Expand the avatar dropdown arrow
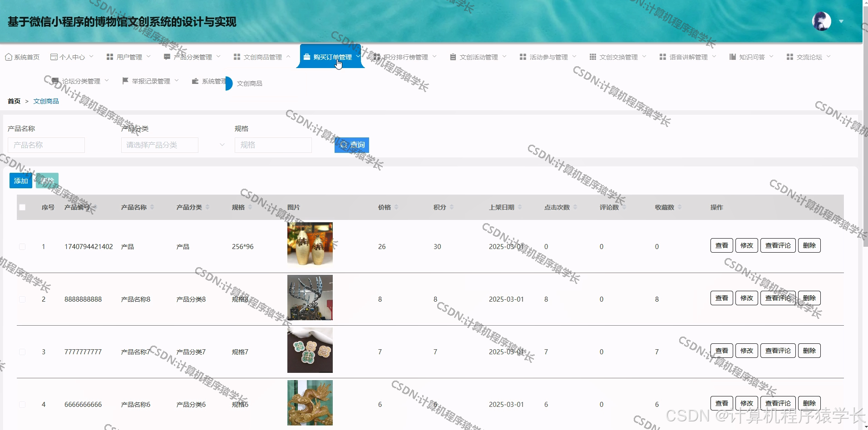The height and width of the screenshot is (430, 868). [841, 21]
